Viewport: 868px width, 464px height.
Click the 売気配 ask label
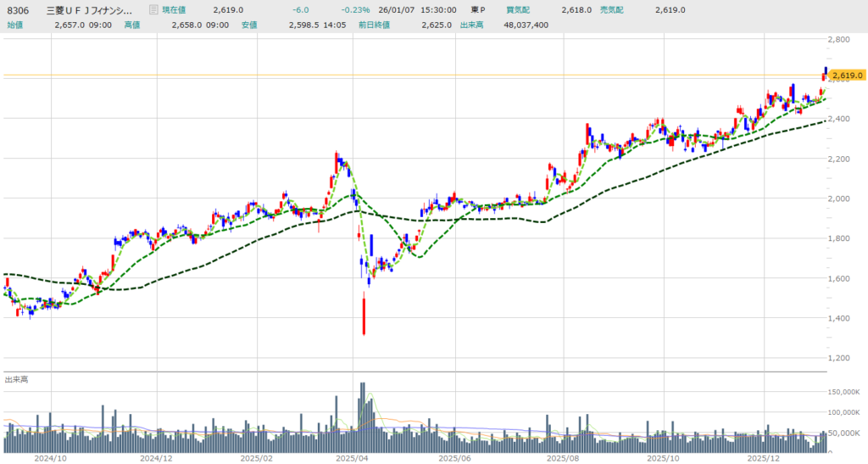point(613,10)
